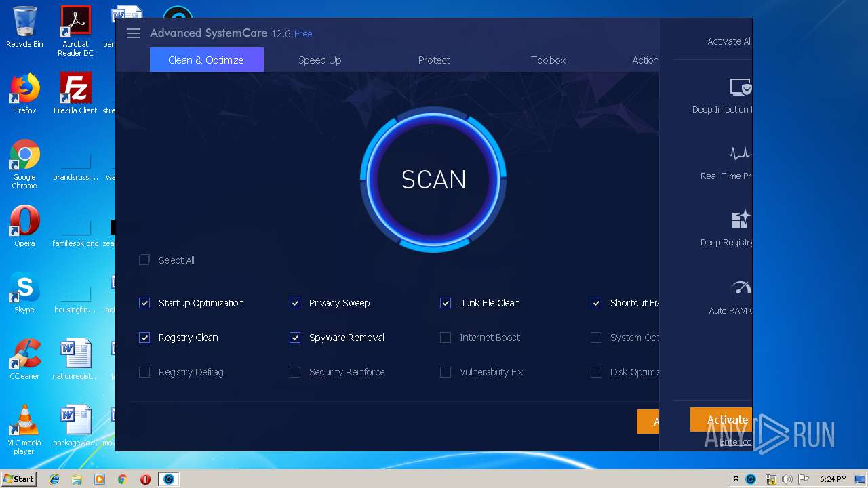
Task: Enable the Internet Boost checkbox
Action: click(446, 338)
